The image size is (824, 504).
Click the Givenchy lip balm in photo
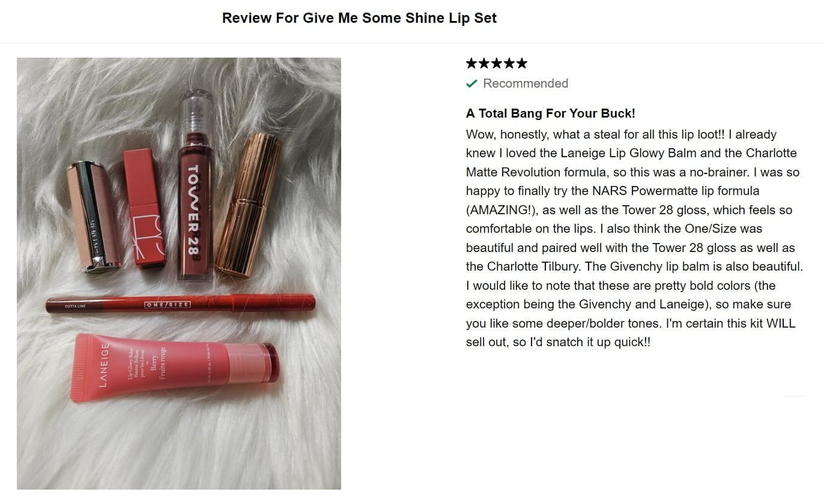coord(94,216)
